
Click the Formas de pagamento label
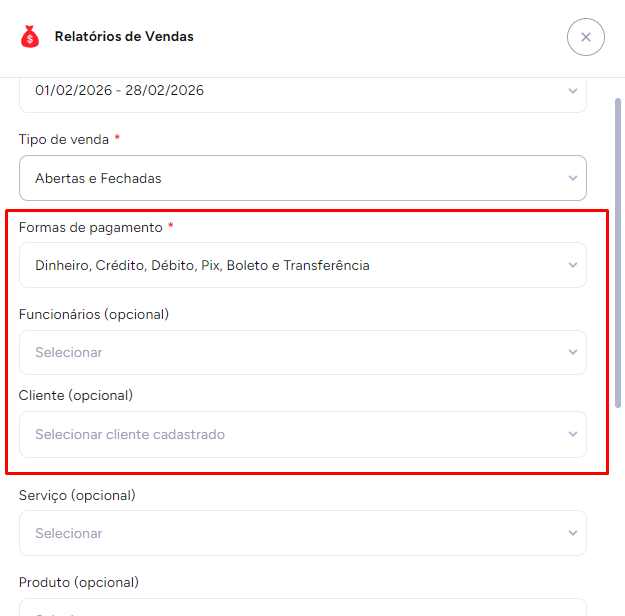pos(90,227)
